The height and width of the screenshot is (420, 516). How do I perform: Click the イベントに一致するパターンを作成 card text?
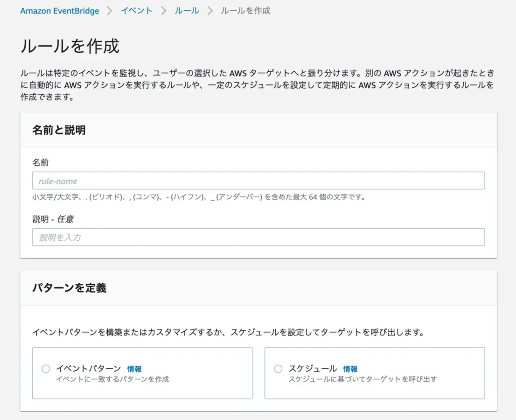(112, 379)
